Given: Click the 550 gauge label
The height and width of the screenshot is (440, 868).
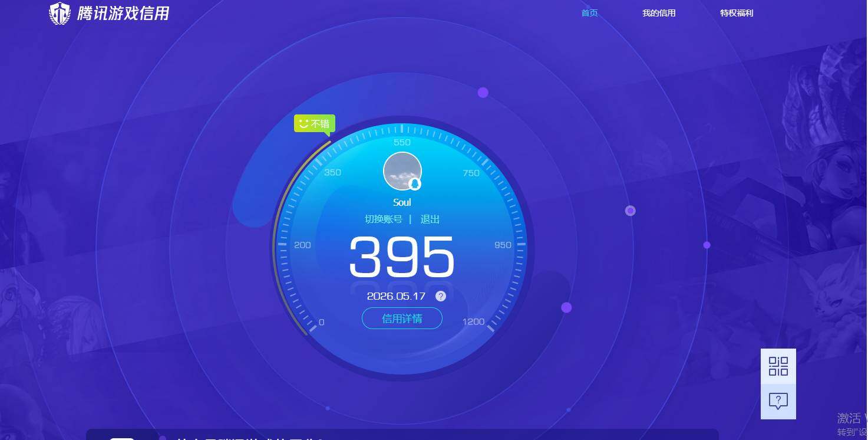Looking at the screenshot, I should 402,142.
